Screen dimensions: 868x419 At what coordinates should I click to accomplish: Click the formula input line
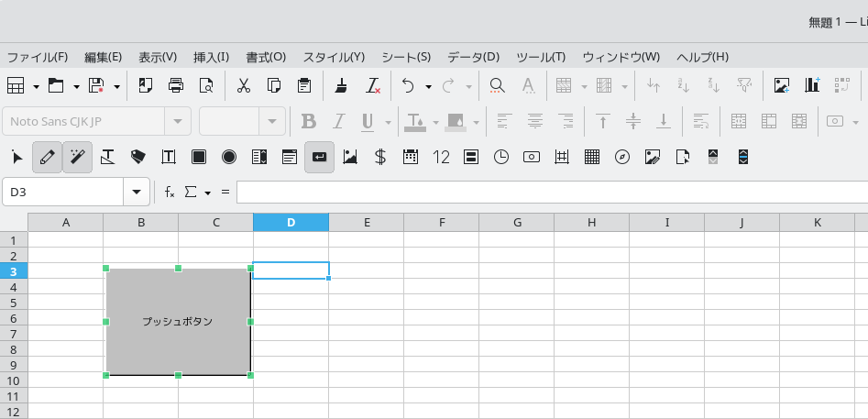(552, 192)
